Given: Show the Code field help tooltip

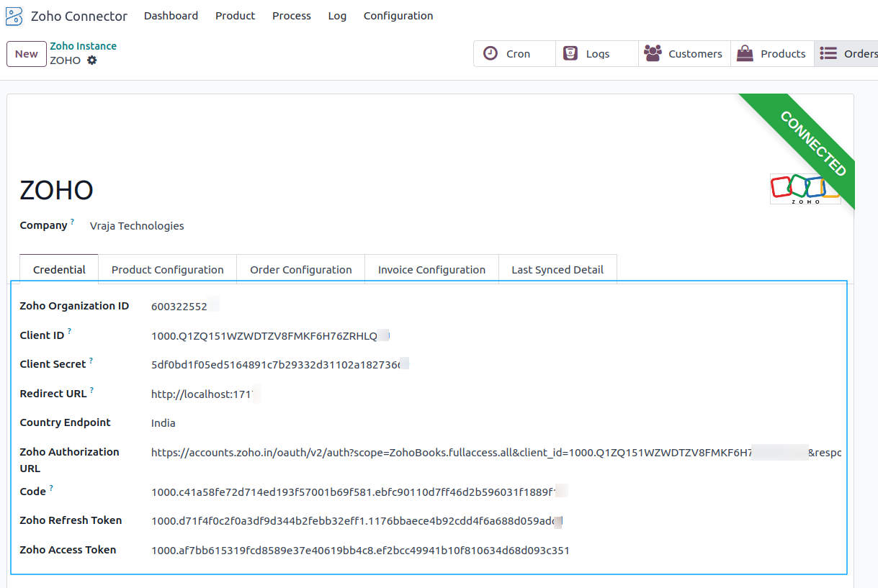Looking at the screenshot, I should [51, 488].
